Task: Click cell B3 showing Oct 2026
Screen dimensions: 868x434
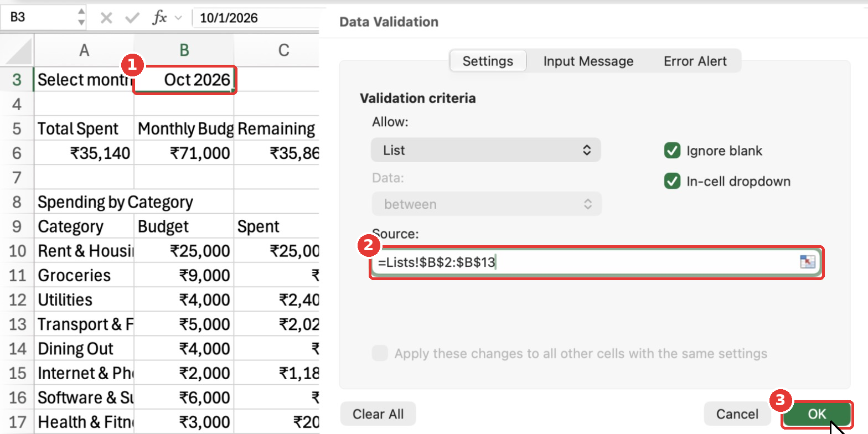Action: coord(184,80)
